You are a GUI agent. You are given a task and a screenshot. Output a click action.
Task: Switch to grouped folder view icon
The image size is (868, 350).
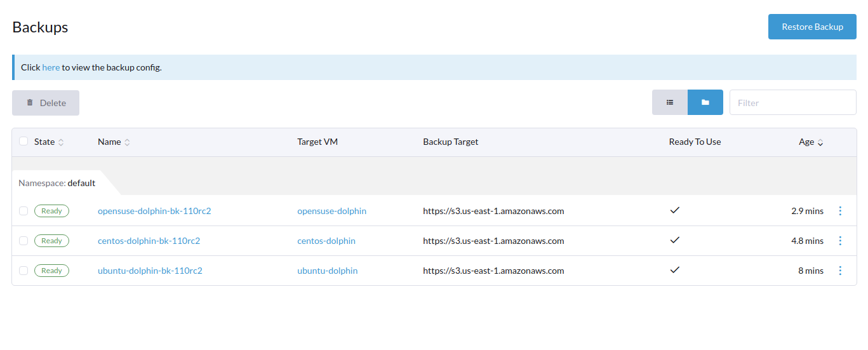pyautogui.click(x=705, y=102)
